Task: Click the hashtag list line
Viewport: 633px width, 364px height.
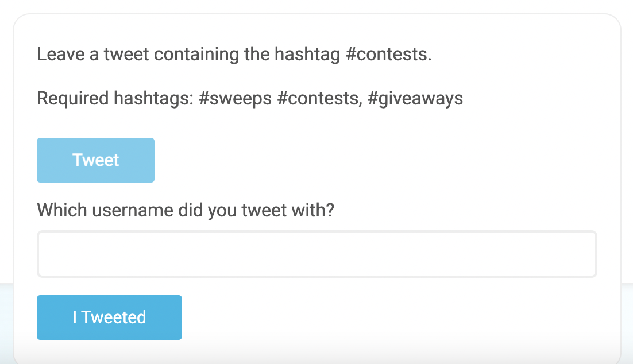Action: point(249,98)
